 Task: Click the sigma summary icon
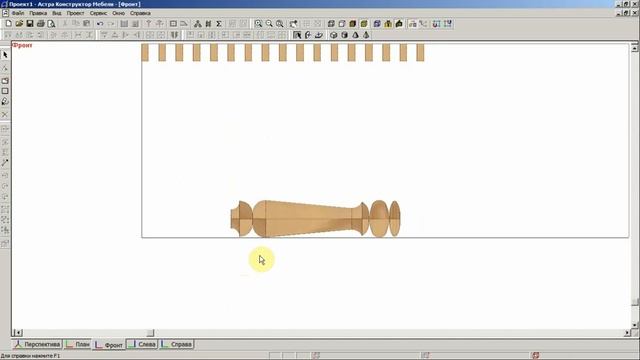(x=219, y=24)
